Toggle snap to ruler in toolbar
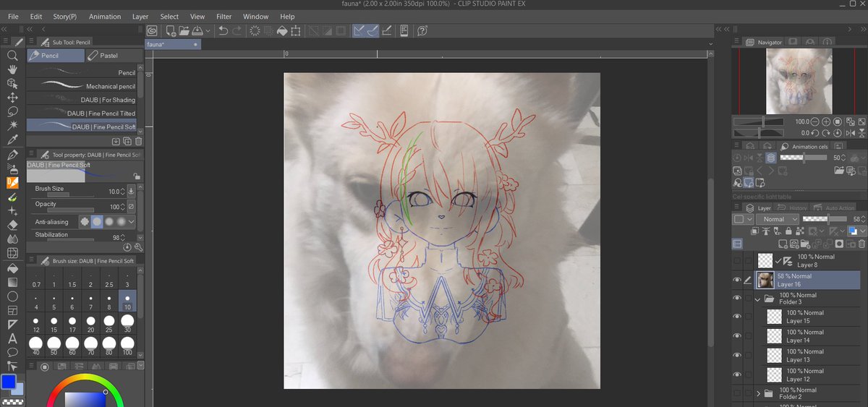868x407 pixels. point(359,30)
